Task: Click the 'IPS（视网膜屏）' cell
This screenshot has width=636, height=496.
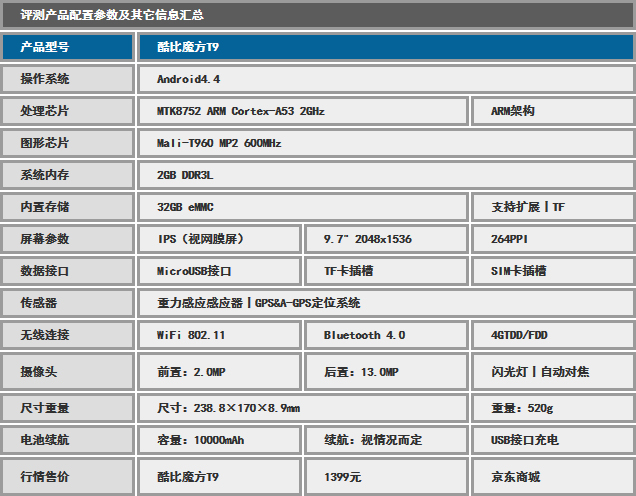Action: [219, 239]
